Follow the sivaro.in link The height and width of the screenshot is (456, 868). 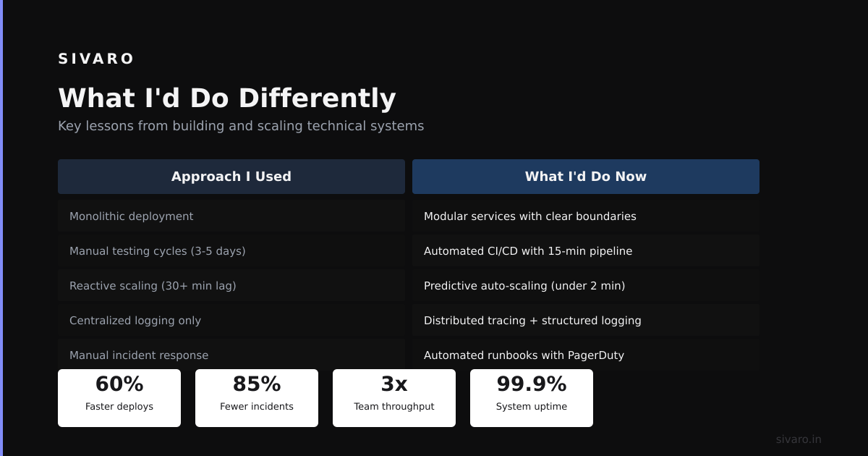(x=799, y=439)
